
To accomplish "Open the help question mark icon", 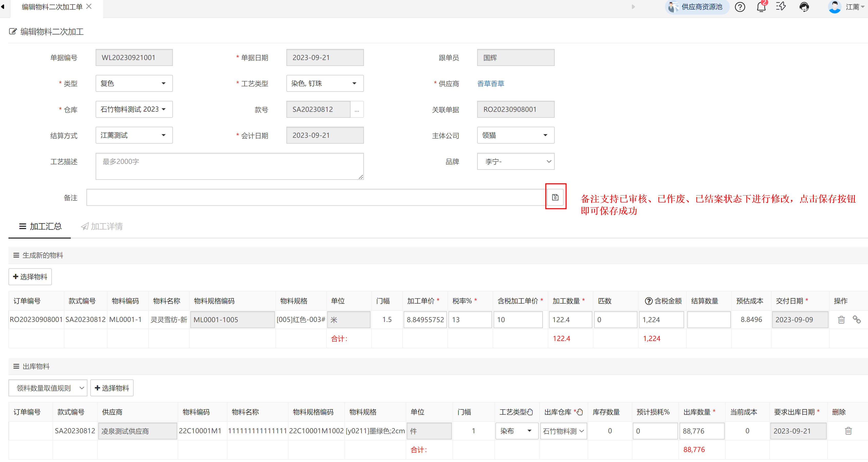I will click(740, 7).
